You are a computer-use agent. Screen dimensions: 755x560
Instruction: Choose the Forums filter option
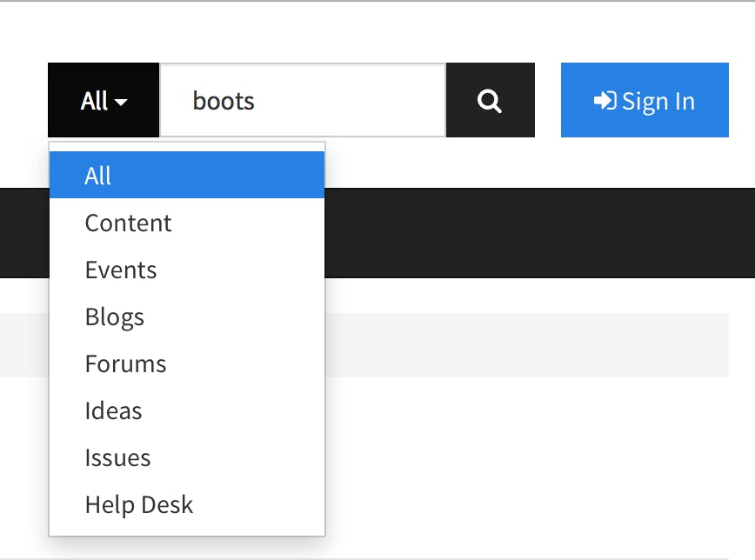125,363
